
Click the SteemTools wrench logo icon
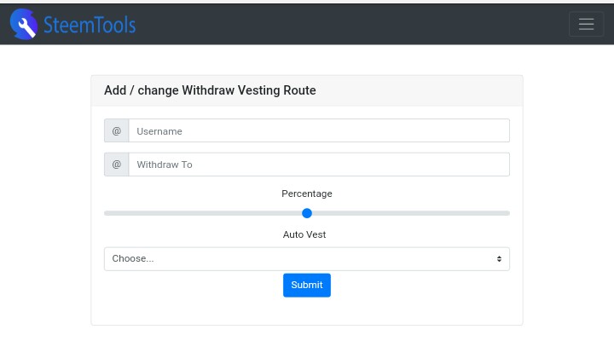coord(24,24)
